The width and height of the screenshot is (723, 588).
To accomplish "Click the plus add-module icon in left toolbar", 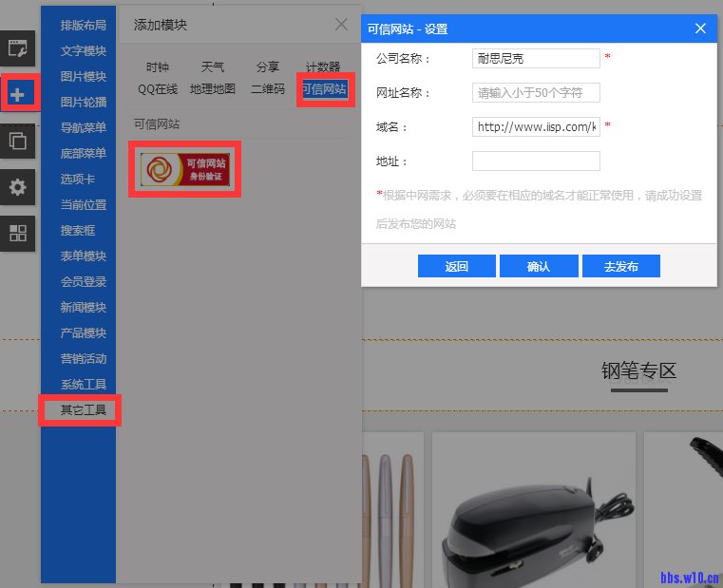I will (18, 94).
